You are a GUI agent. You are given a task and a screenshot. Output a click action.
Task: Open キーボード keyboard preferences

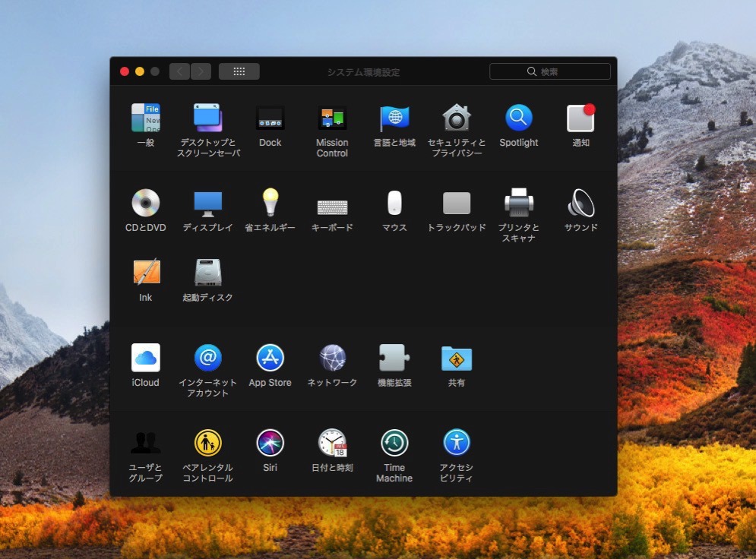[332, 207]
